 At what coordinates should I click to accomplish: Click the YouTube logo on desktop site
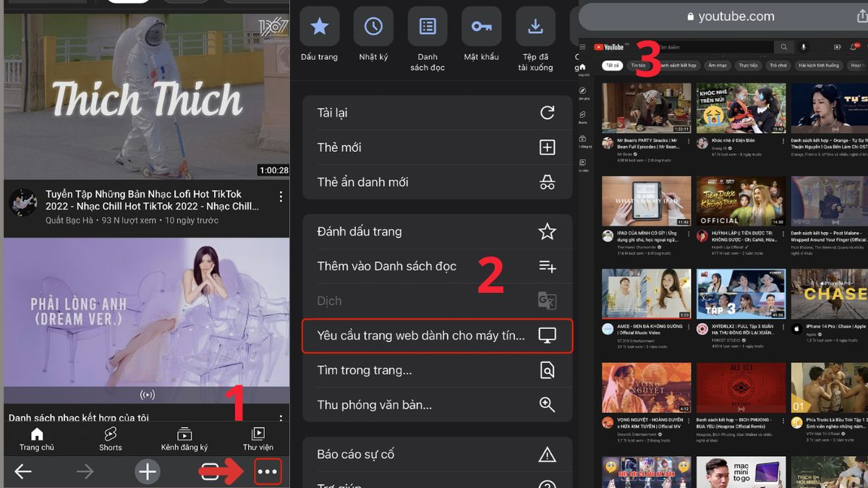[609, 48]
